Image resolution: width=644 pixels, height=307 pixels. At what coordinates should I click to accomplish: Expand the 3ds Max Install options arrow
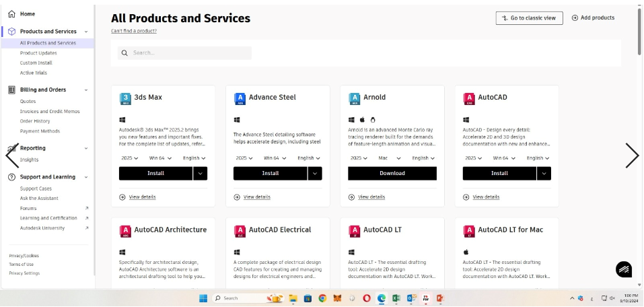pyautogui.click(x=201, y=174)
